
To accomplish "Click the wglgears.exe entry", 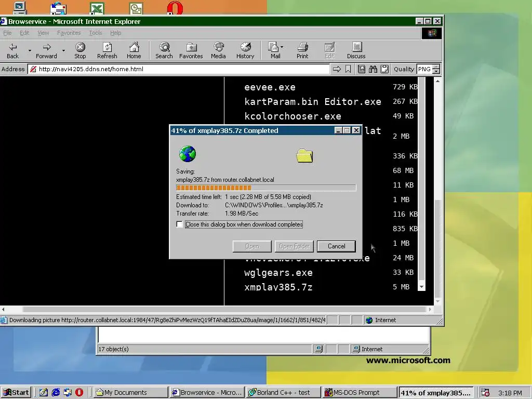I will pos(278,273).
